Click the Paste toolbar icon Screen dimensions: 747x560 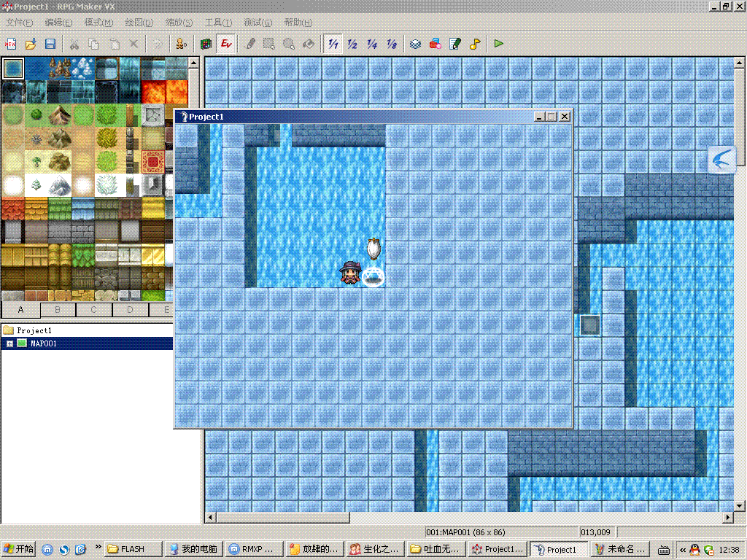[x=114, y=44]
